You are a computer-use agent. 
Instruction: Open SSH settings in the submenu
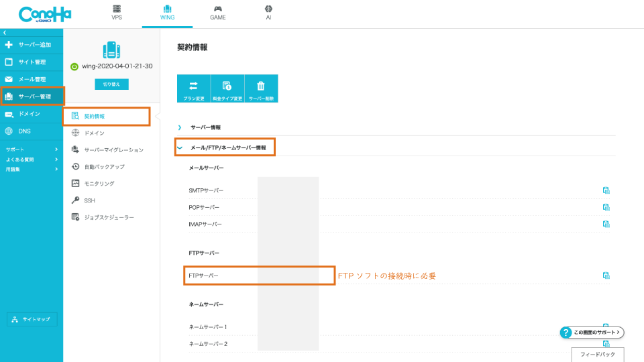[89, 200]
